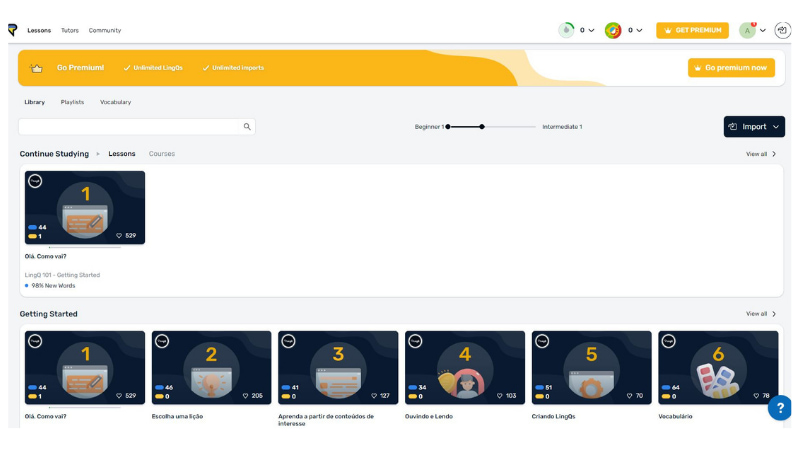Open the Community section
The height and width of the screenshot is (450, 800).
(105, 31)
